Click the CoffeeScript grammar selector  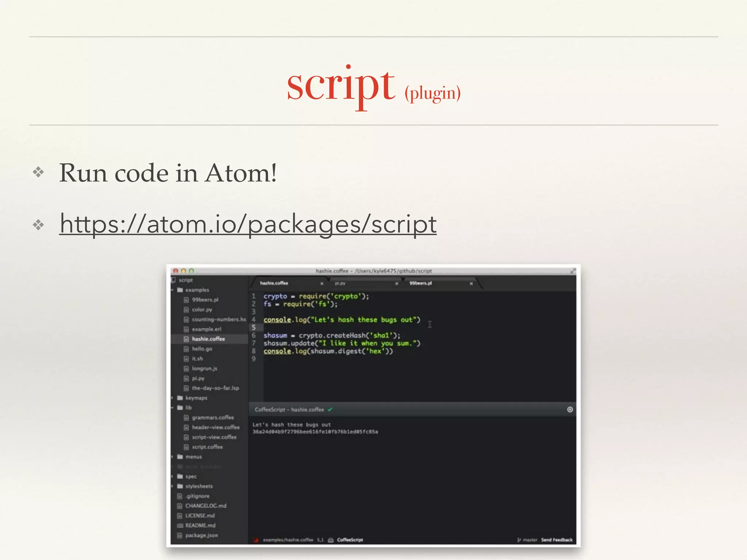350,540
